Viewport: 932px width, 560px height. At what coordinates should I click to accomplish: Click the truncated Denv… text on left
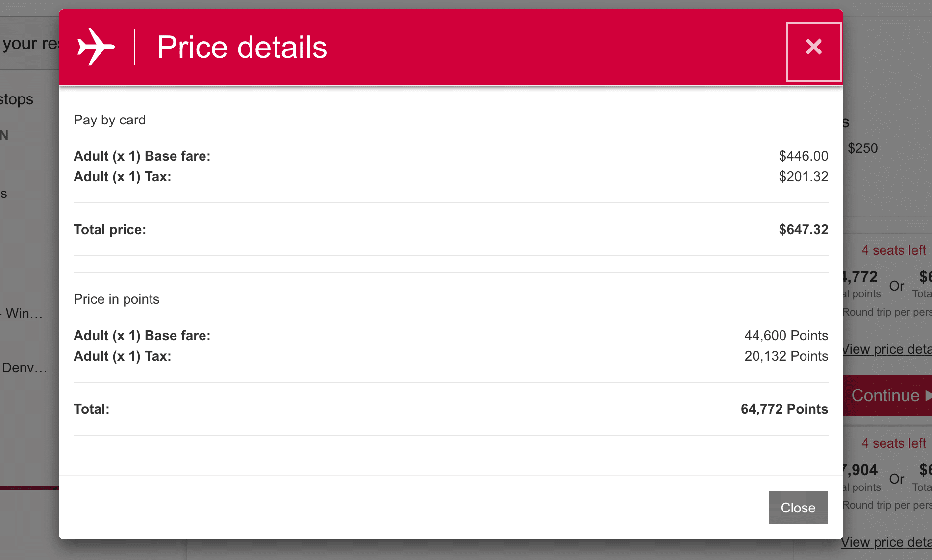[x=25, y=368]
